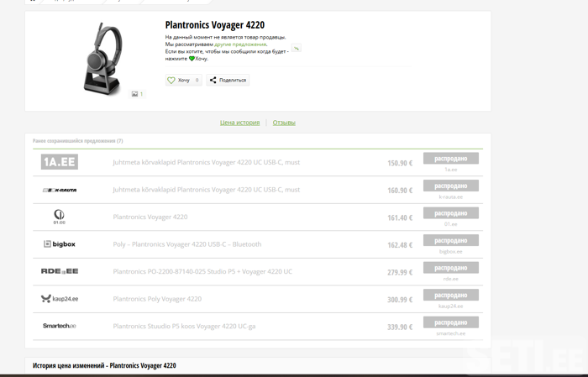Select the 339.90 € price

400,327
